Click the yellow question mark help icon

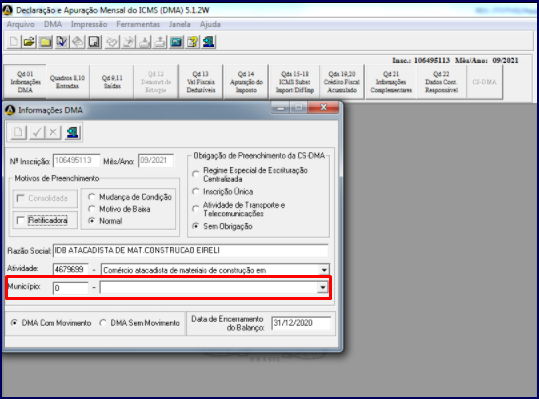coord(192,42)
